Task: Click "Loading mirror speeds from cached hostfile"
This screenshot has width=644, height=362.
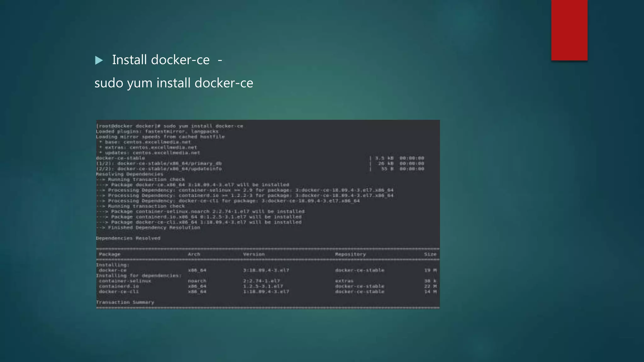Action: click(x=160, y=137)
